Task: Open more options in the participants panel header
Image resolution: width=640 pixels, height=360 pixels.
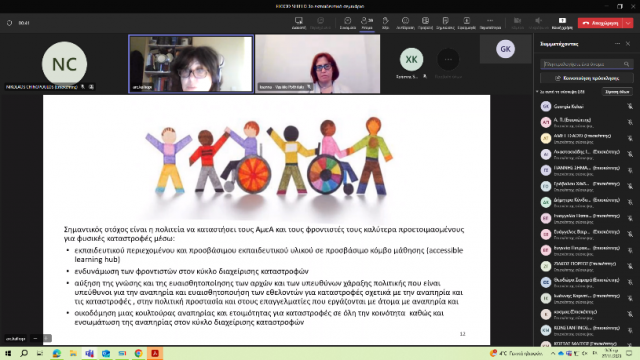Action: point(617,44)
